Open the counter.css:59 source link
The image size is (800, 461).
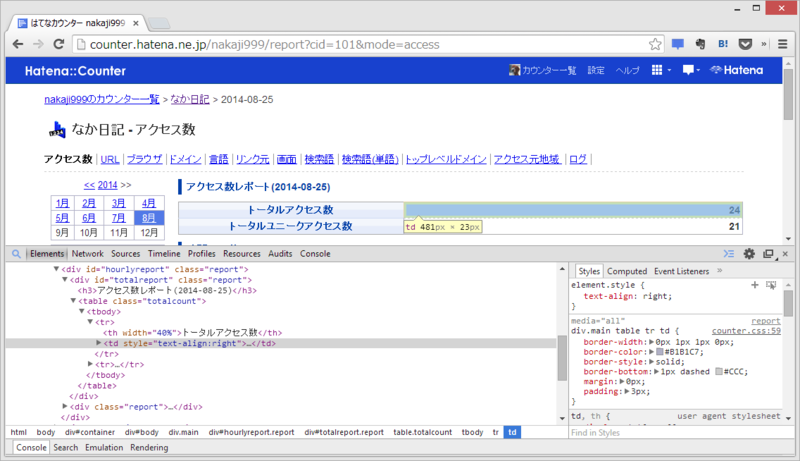pos(746,331)
